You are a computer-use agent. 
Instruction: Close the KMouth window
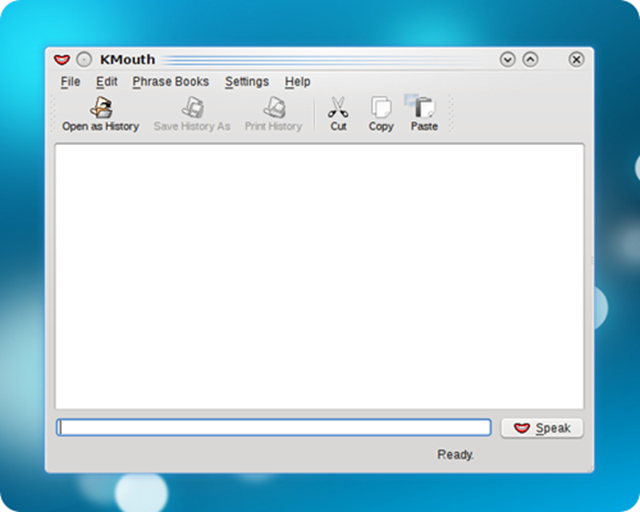click(x=576, y=60)
